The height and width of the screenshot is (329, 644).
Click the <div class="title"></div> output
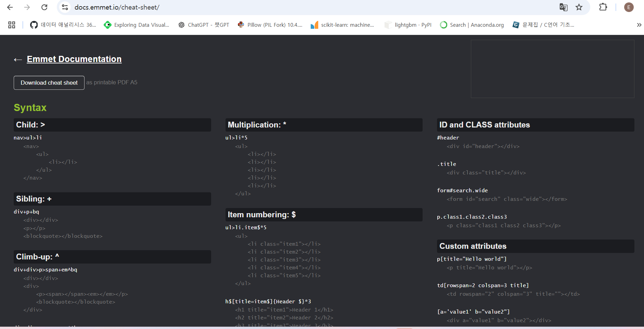pyautogui.click(x=486, y=173)
